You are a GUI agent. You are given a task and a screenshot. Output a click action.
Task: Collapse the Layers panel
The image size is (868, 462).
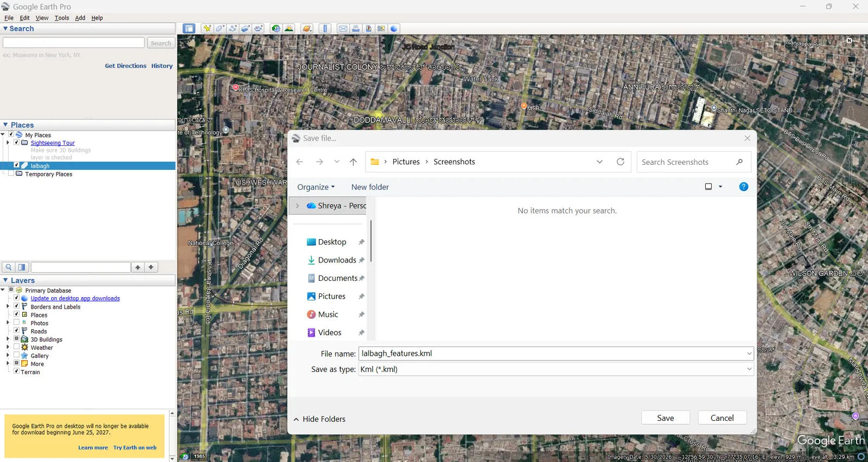pos(5,280)
